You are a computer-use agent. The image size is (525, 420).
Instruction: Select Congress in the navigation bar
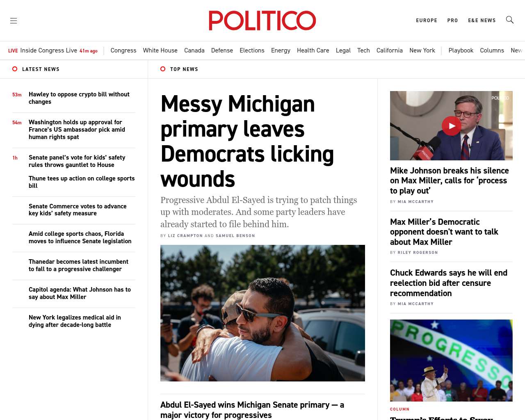click(x=123, y=50)
